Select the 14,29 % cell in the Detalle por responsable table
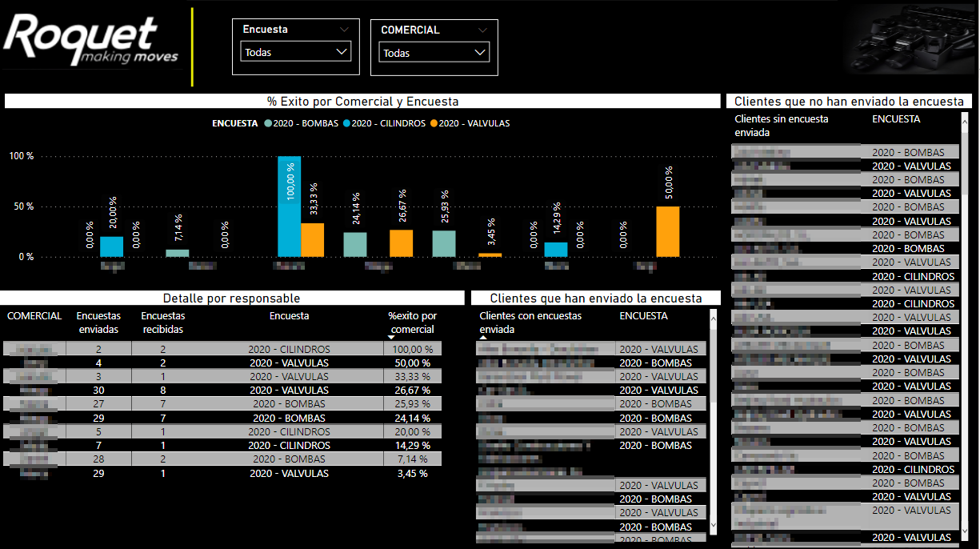Image resolution: width=980 pixels, height=549 pixels. point(413,446)
